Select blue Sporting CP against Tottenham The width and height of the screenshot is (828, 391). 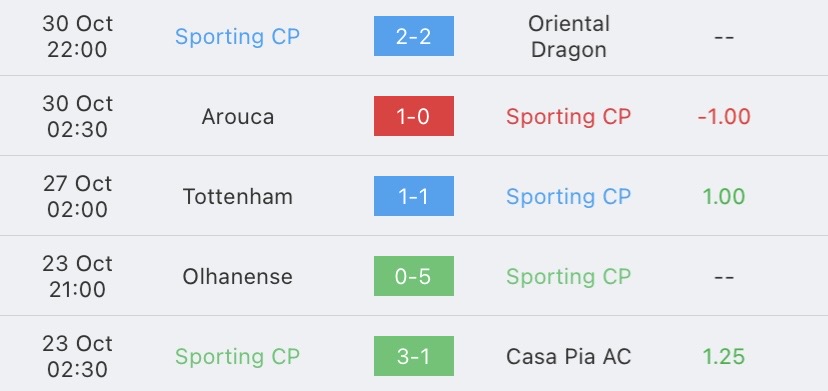(569, 197)
